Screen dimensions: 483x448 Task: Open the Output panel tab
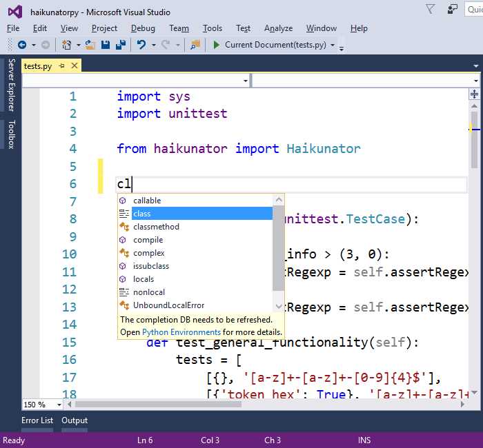click(x=75, y=420)
